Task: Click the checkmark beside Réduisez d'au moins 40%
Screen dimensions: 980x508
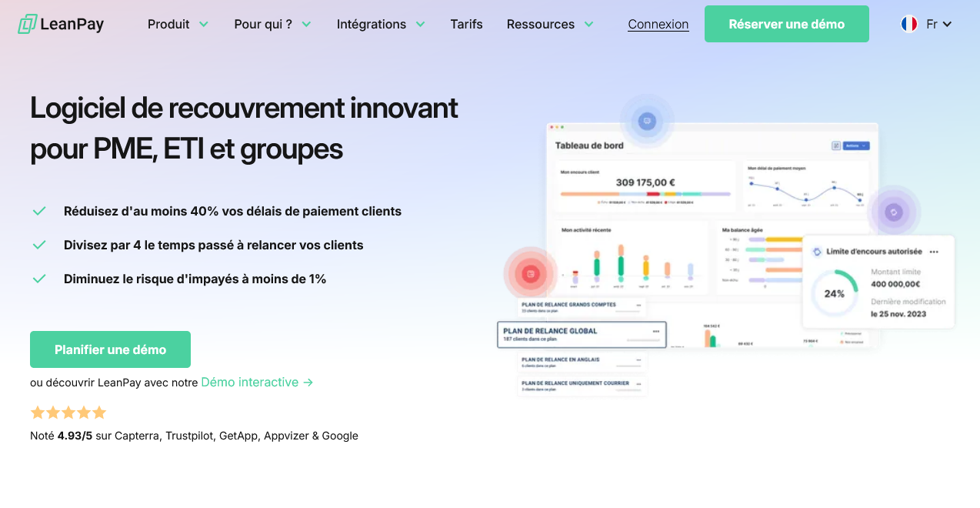Action: click(x=38, y=211)
